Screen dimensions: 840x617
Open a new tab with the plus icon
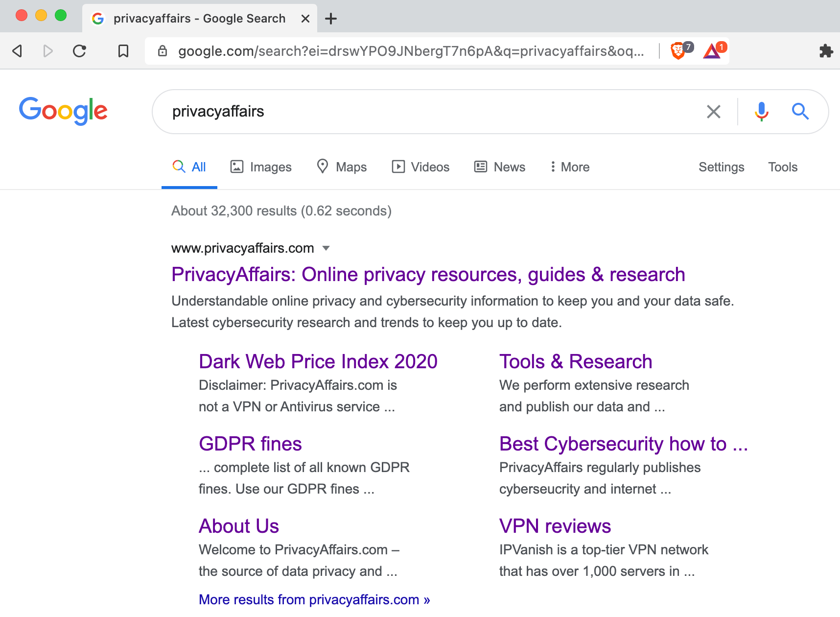coord(331,19)
